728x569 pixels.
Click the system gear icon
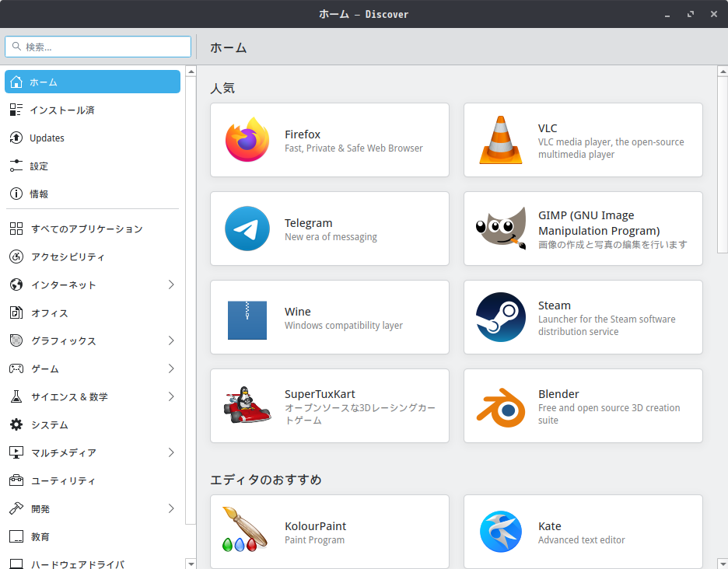[x=16, y=424]
